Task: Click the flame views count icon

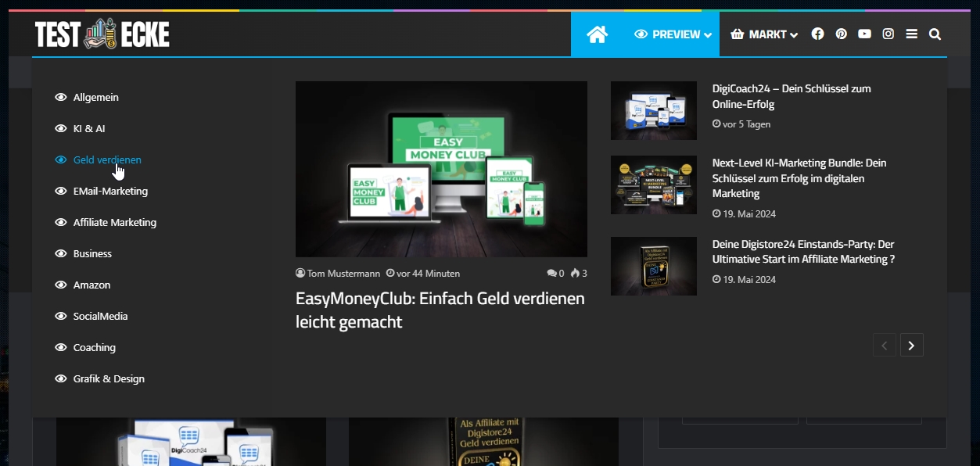Action: (x=579, y=274)
